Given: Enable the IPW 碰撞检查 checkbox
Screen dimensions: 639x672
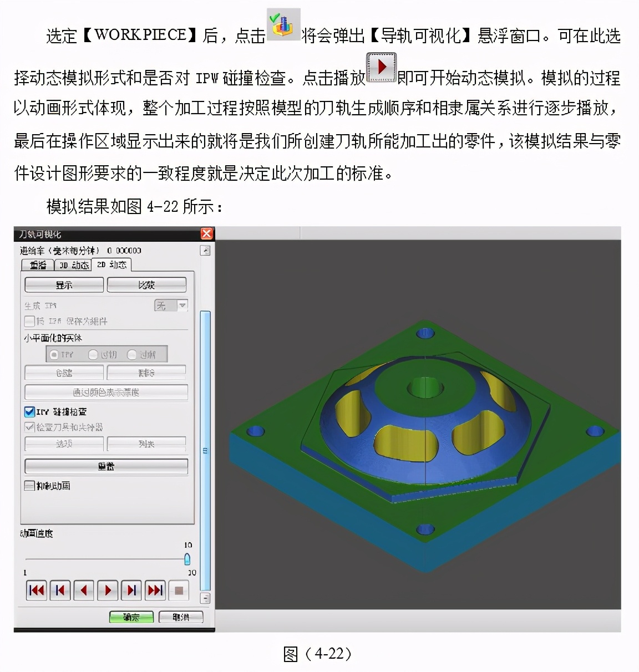Looking at the screenshot, I should pos(30,412).
